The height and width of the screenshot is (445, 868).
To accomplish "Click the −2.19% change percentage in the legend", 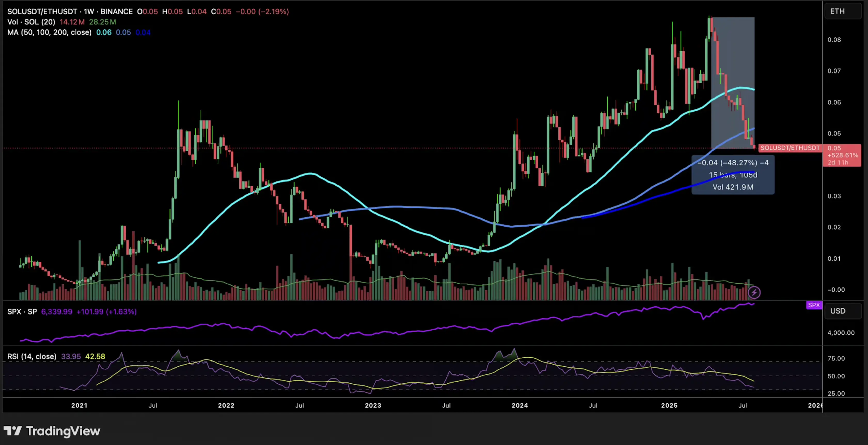I will (273, 11).
